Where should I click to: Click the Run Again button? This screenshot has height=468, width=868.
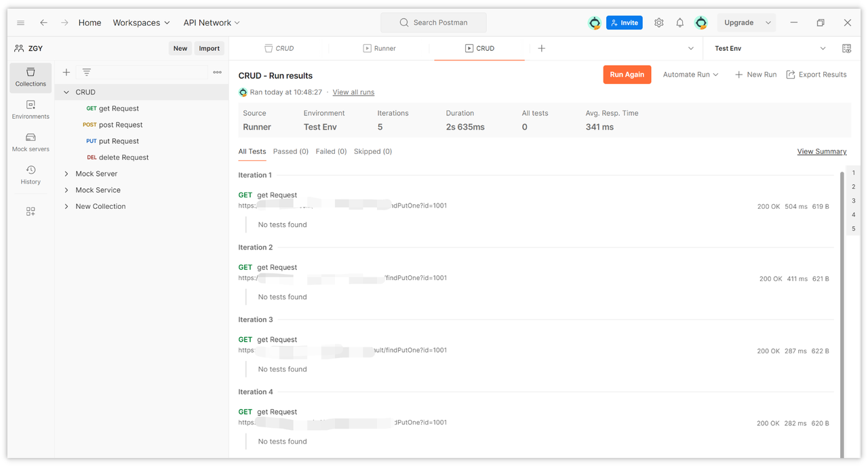627,75
